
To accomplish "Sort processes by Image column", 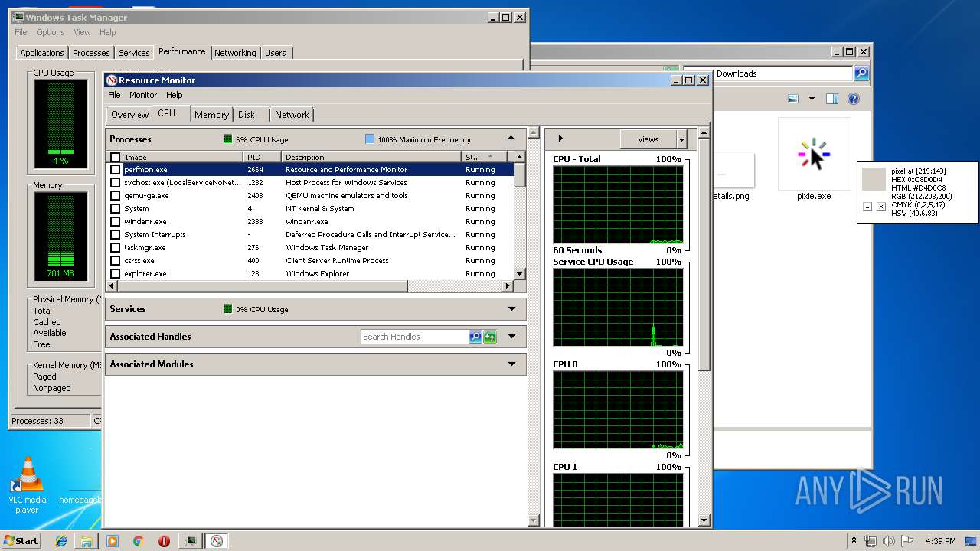I will tap(183, 157).
